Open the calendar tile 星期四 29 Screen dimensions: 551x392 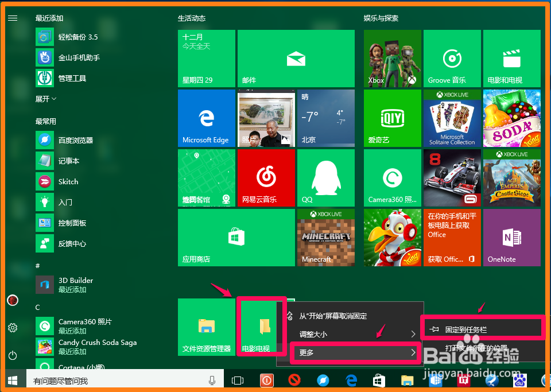pyautogui.click(x=207, y=59)
